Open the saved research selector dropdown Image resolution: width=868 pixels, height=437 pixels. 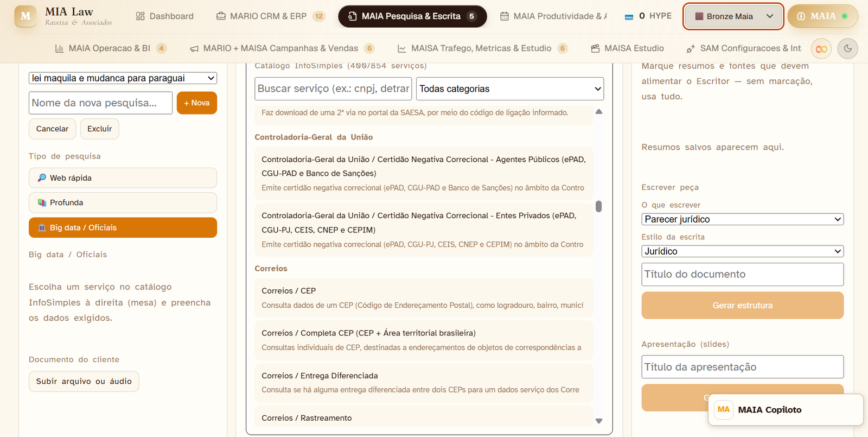pos(123,78)
